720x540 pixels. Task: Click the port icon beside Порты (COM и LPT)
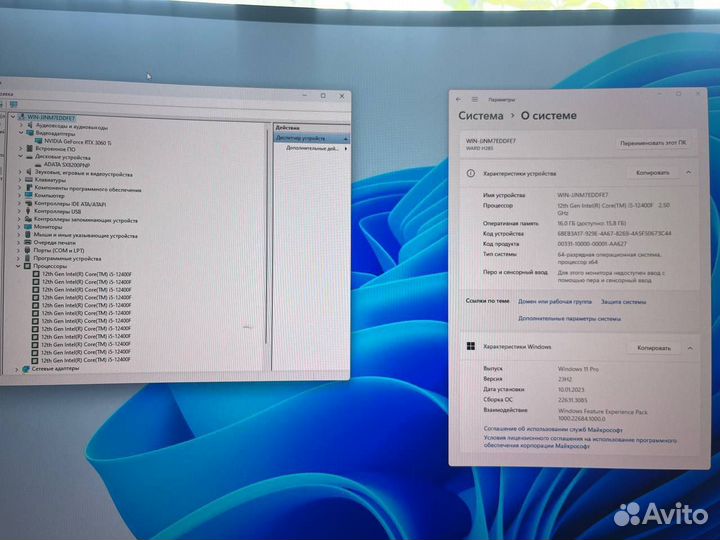coord(28,250)
